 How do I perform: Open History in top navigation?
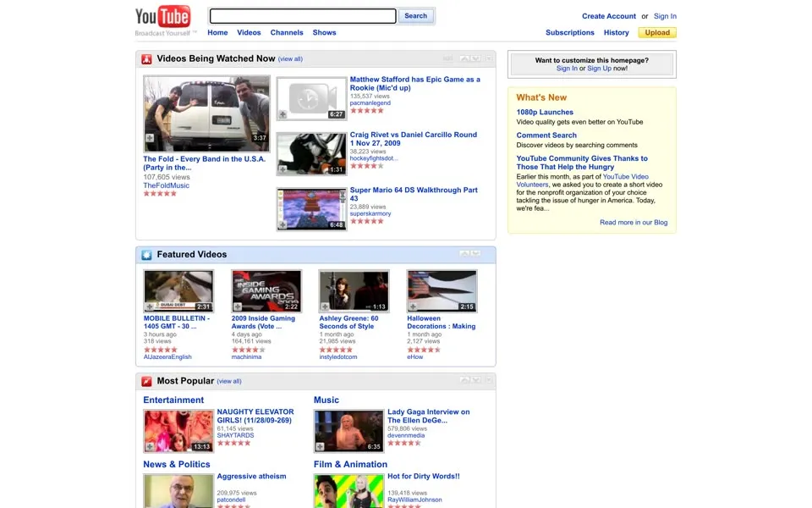coord(617,32)
